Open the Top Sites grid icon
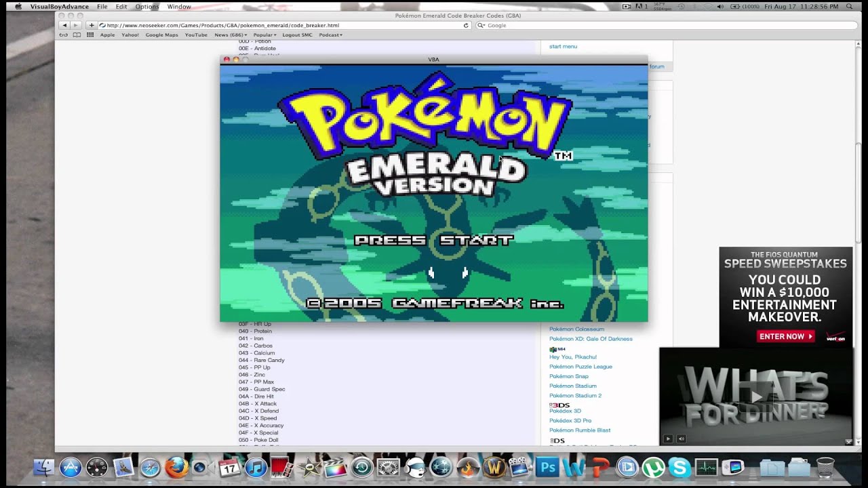868x488 pixels. point(90,35)
